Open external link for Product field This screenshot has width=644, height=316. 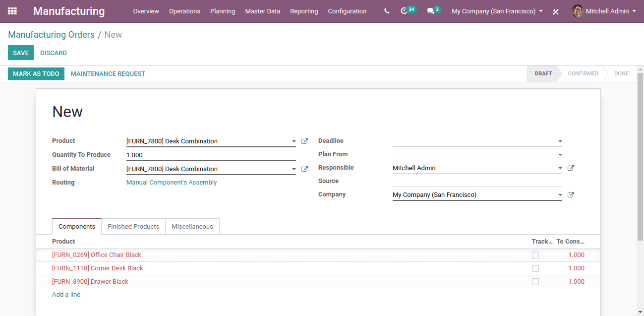[x=305, y=141]
